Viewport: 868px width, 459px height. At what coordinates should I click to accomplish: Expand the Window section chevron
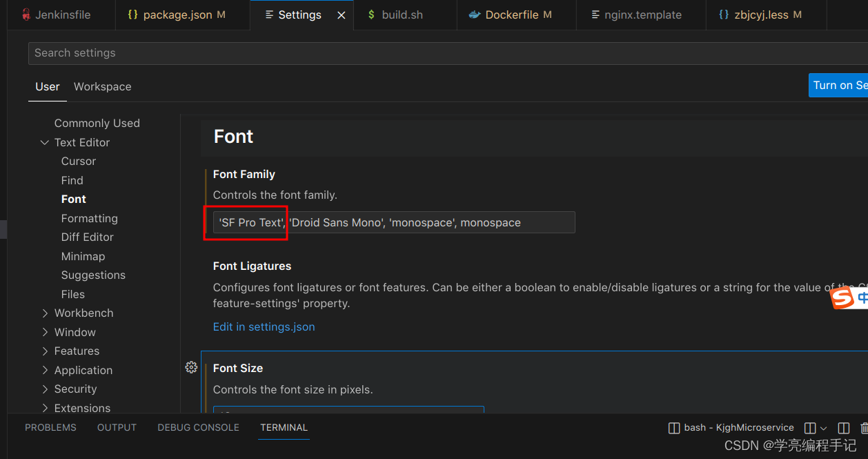click(45, 332)
